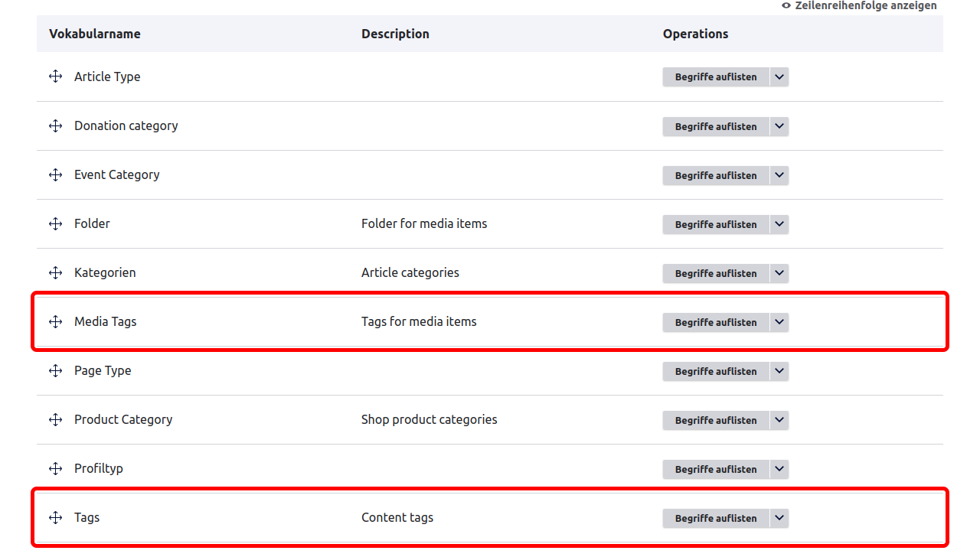The image size is (980, 557).
Task: Click Begriffe auflisten for Event Category
Action: [716, 175]
